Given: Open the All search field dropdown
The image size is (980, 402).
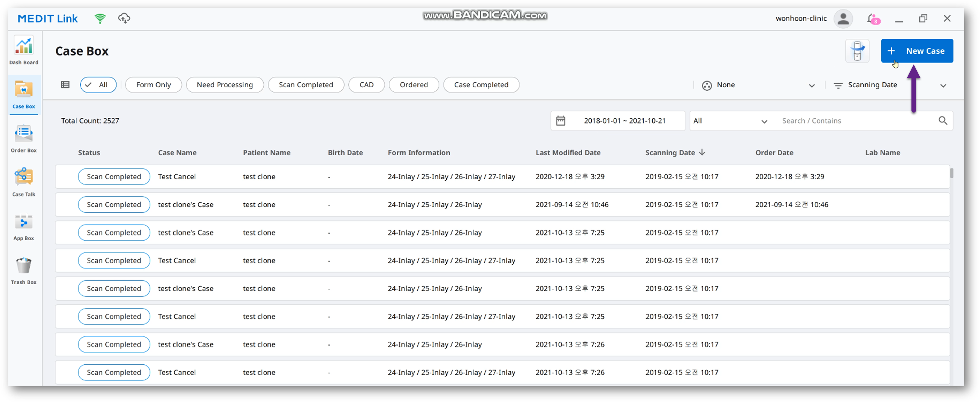Looking at the screenshot, I should pos(730,121).
